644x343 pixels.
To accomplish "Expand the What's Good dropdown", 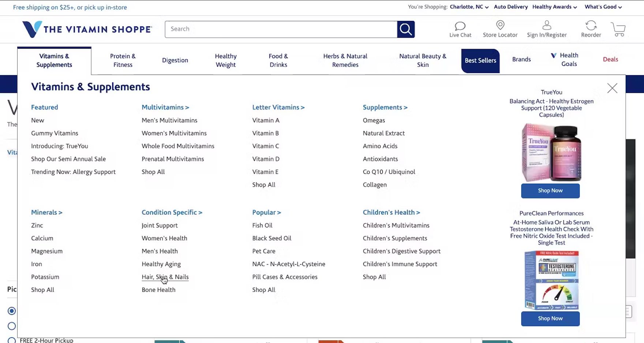I will pos(603,7).
